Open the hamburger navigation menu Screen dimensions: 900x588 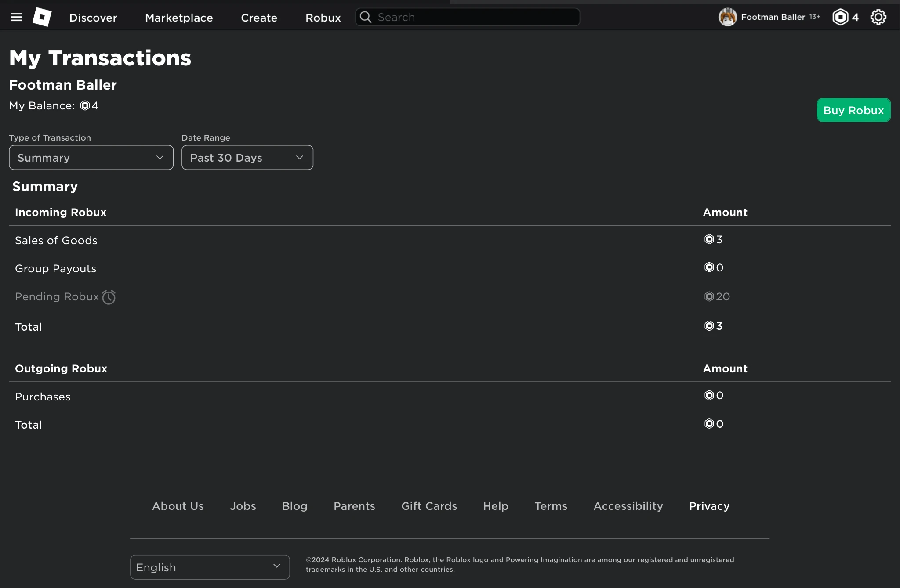click(16, 17)
